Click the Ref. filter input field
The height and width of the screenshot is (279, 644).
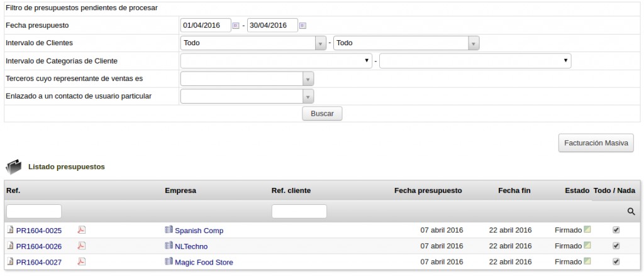click(34, 211)
